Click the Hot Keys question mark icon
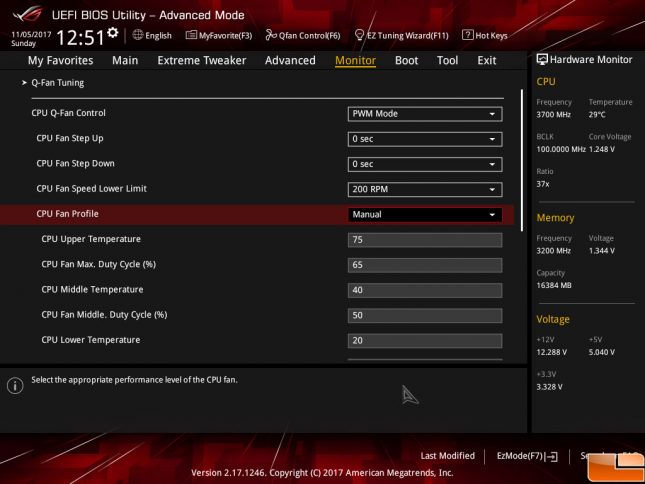The image size is (645, 484). tap(467, 35)
